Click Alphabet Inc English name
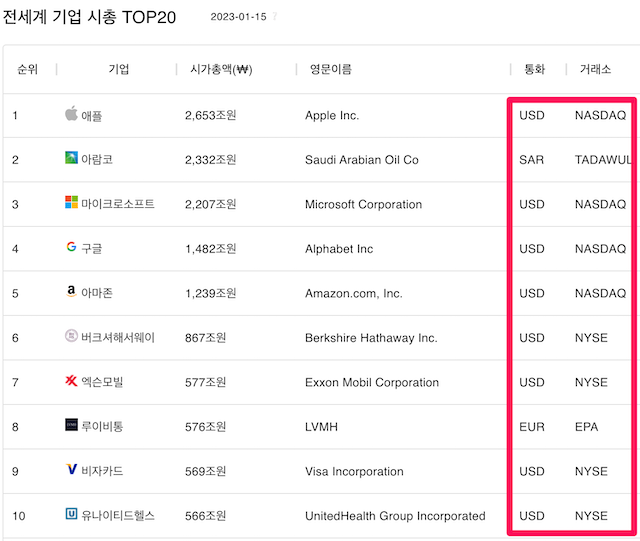This screenshot has width=640, height=541. pos(339,248)
